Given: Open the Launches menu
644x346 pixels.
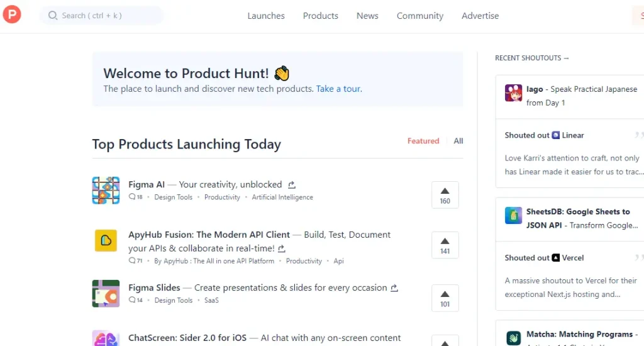Looking at the screenshot, I should coord(266,16).
